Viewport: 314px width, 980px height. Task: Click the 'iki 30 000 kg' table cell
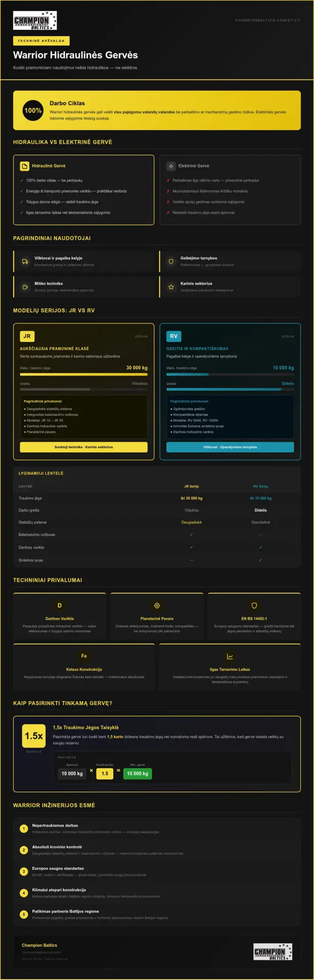click(192, 498)
